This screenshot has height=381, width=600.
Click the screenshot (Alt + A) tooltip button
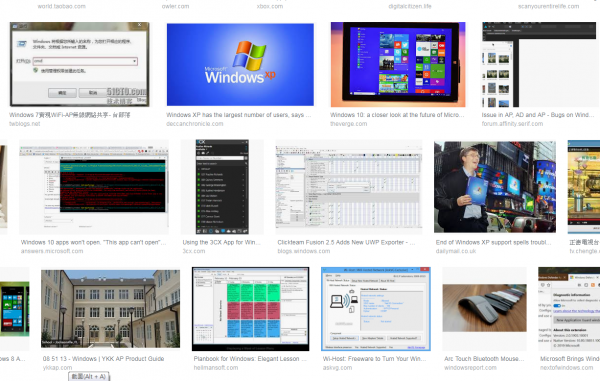click(x=88, y=376)
